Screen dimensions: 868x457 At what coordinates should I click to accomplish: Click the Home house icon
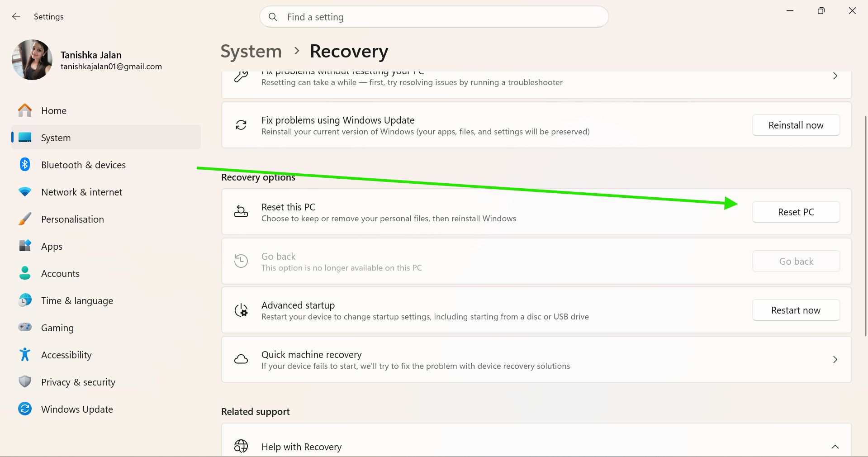(25, 110)
